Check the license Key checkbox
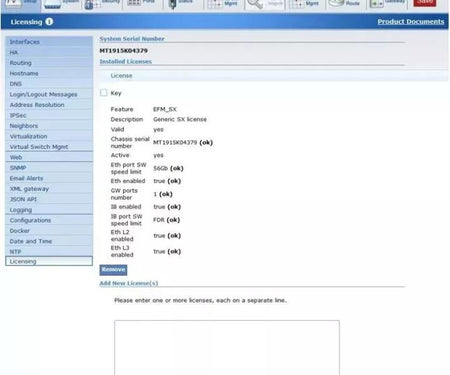This screenshot has height=375, width=450. click(x=104, y=93)
